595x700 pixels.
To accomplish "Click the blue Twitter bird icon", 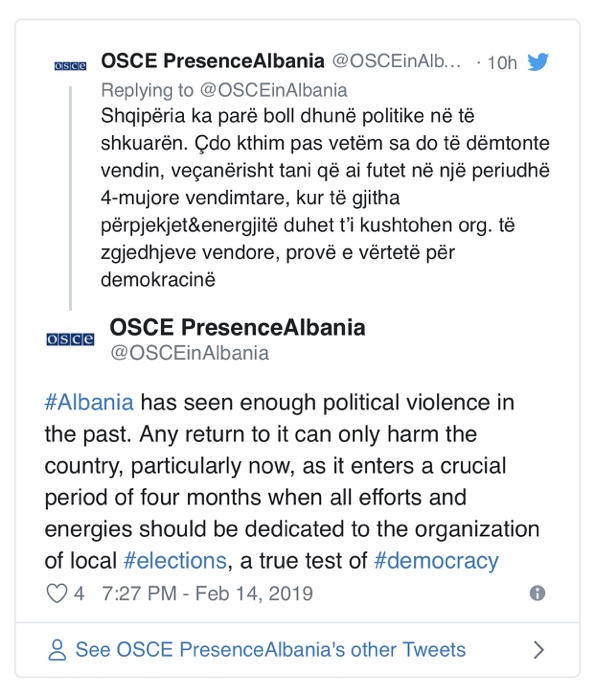I will click(x=538, y=62).
